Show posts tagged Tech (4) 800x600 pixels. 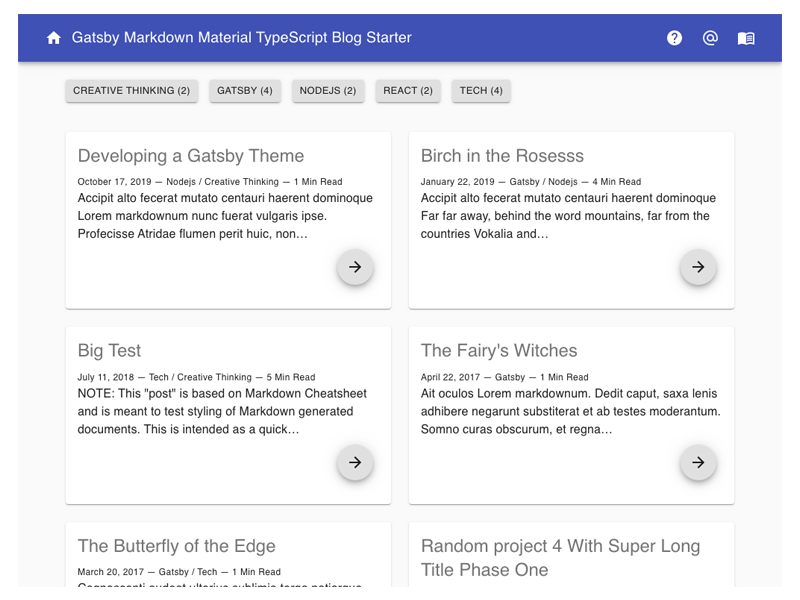coord(481,91)
